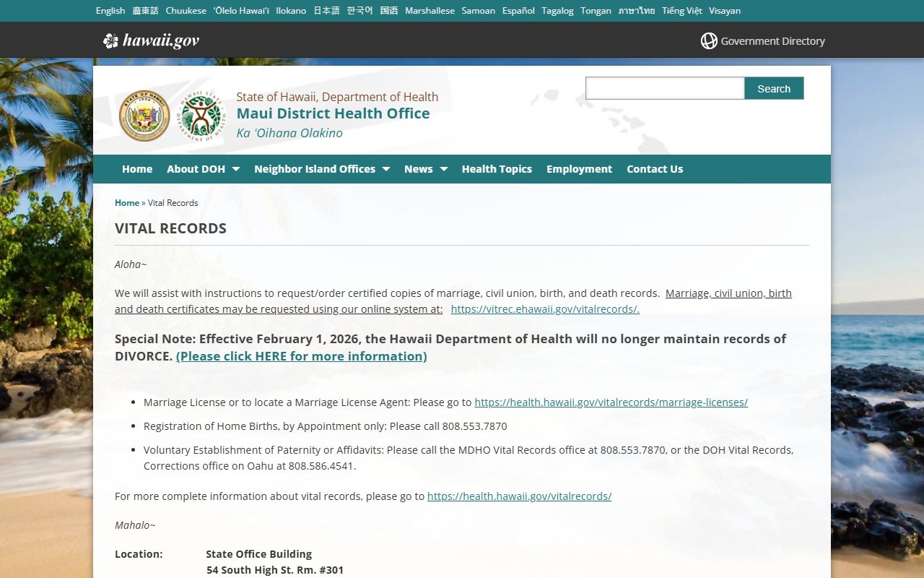This screenshot has width=924, height=578.
Task: Open the vitrec.ehawaii.gov vital records link
Action: coord(545,309)
